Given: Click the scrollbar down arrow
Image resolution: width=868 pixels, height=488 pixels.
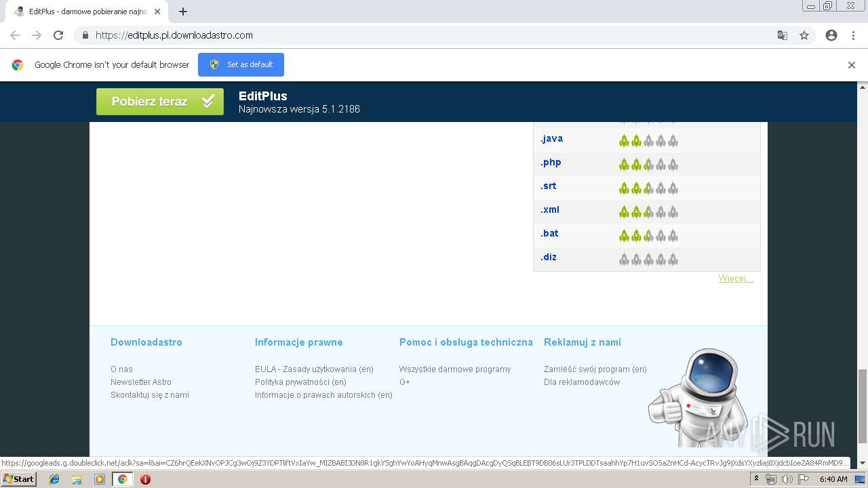Looking at the screenshot, I should pos(863,464).
